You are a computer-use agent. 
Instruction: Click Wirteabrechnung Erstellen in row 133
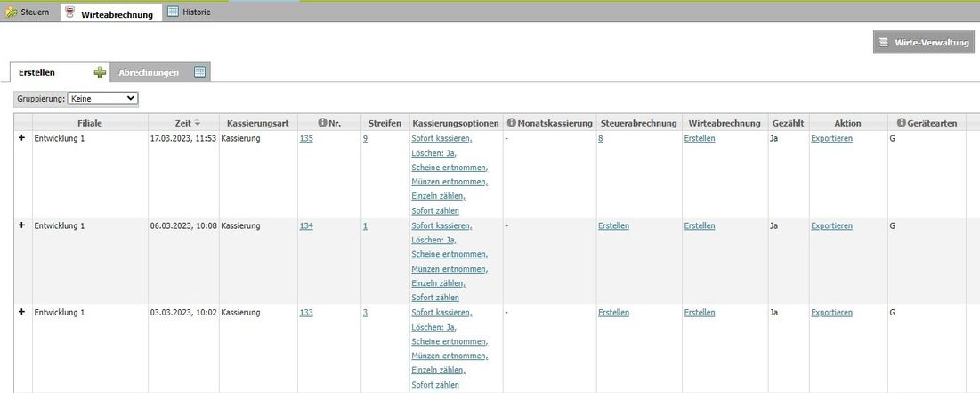click(x=700, y=312)
